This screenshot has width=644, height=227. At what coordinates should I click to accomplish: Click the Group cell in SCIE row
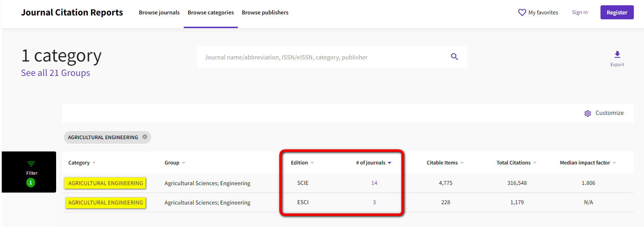[x=207, y=183]
